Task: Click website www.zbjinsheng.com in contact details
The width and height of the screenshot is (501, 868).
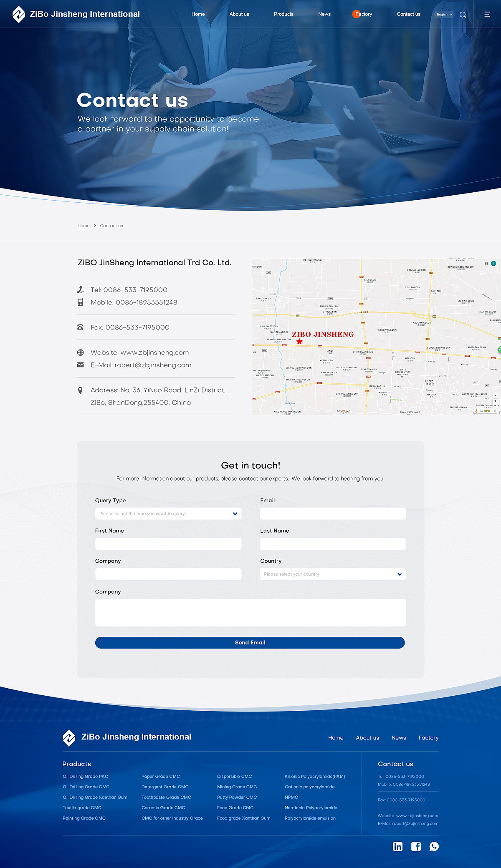Action: click(154, 352)
